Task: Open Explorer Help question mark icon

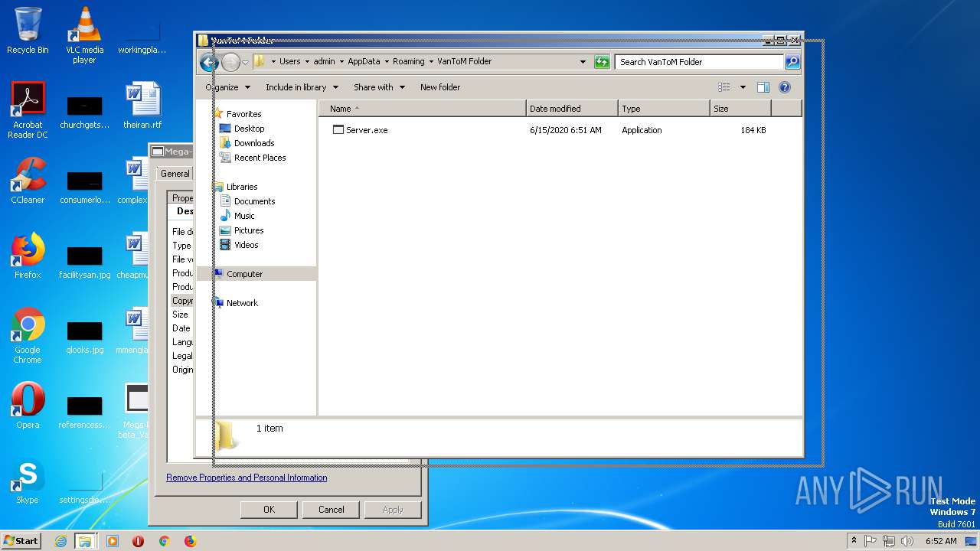Action: [785, 87]
